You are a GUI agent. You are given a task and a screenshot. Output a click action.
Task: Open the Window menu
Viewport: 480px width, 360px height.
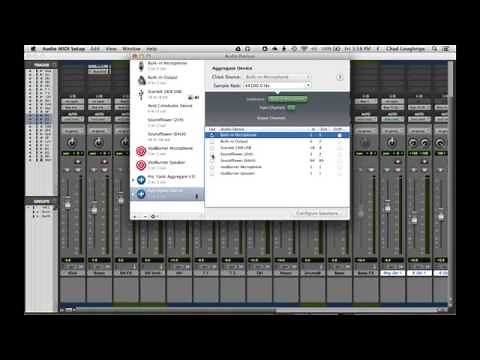tap(131, 49)
